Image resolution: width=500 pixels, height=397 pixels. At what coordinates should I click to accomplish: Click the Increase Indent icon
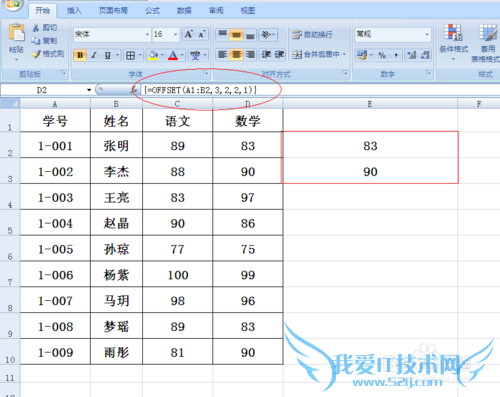[279, 55]
